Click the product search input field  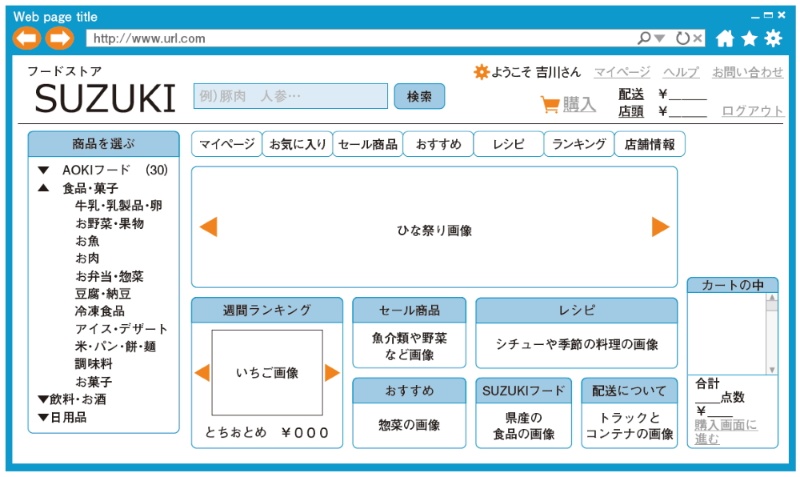pos(290,96)
